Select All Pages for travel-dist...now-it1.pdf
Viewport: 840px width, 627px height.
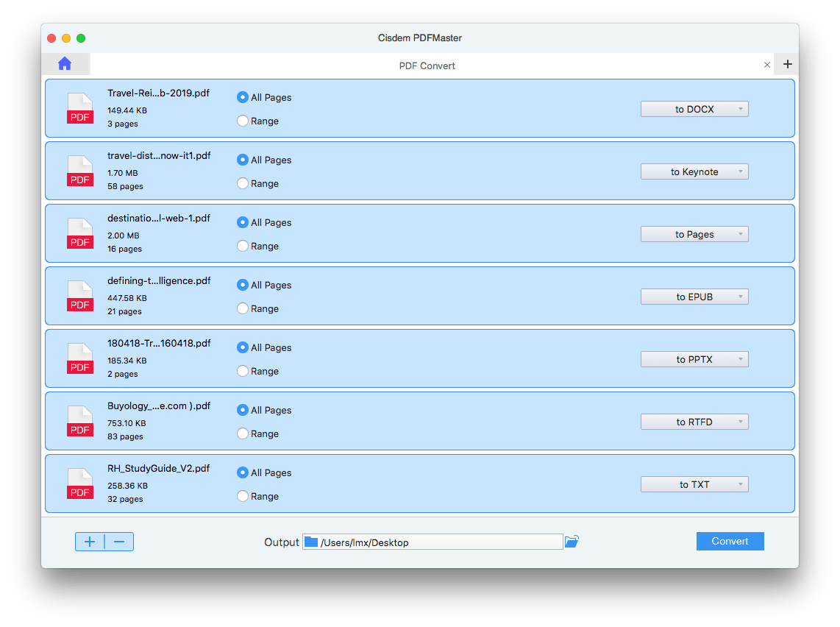click(x=242, y=160)
